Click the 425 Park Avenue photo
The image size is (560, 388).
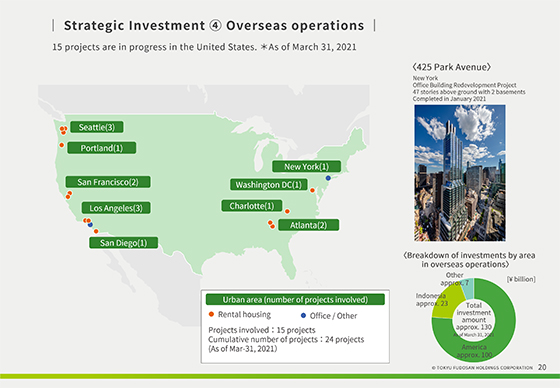pos(460,173)
